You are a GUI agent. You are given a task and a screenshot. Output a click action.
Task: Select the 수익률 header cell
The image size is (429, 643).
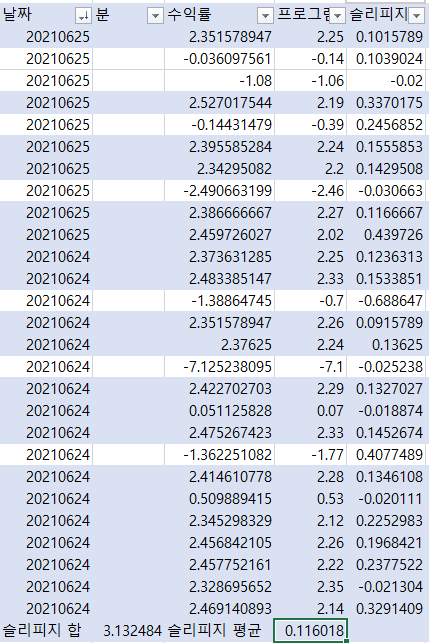coord(219,15)
